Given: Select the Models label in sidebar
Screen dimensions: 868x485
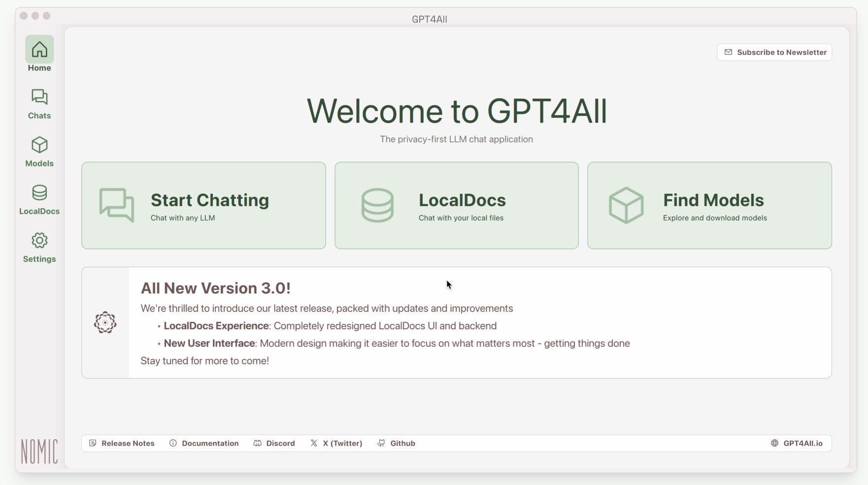Looking at the screenshot, I should click(x=39, y=164).
